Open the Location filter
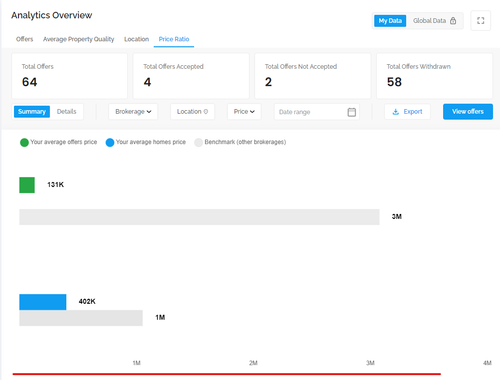The width and height of the screenshot is (500, 380). [192, 112]
